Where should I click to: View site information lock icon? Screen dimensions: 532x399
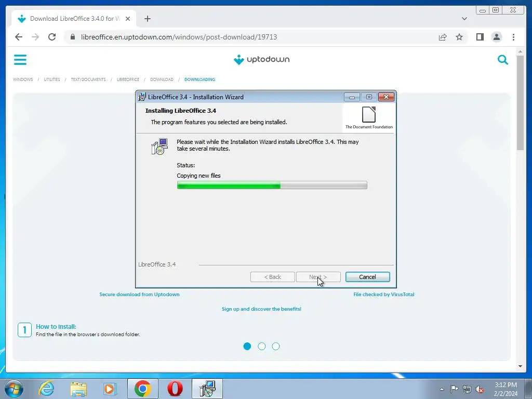click(73, 37)
